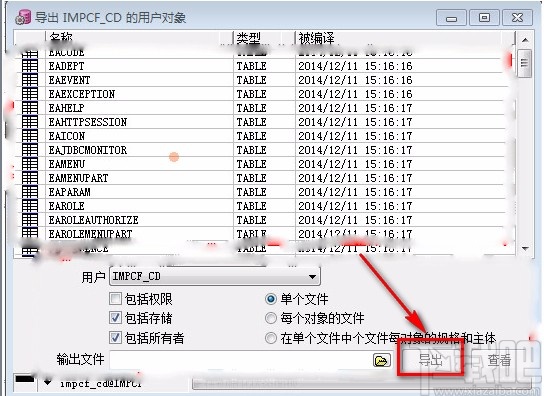Click the TABLE type cell of EADEPT

click(252, 66)
